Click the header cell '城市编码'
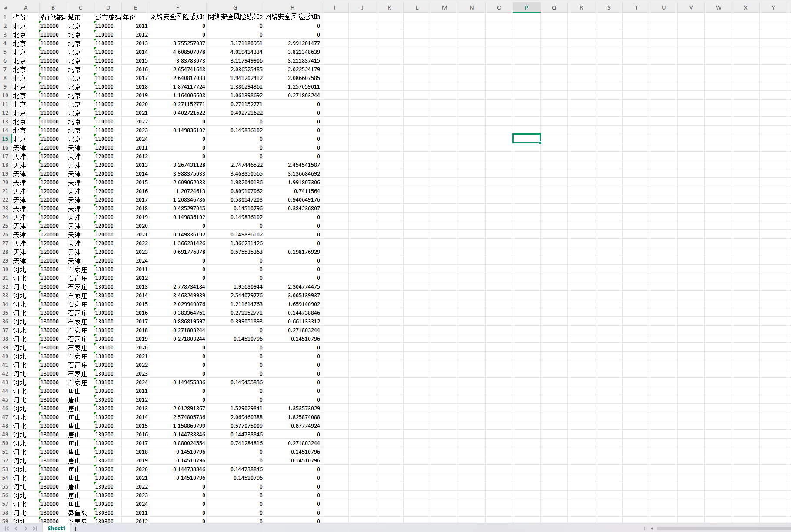 (108, 17)
